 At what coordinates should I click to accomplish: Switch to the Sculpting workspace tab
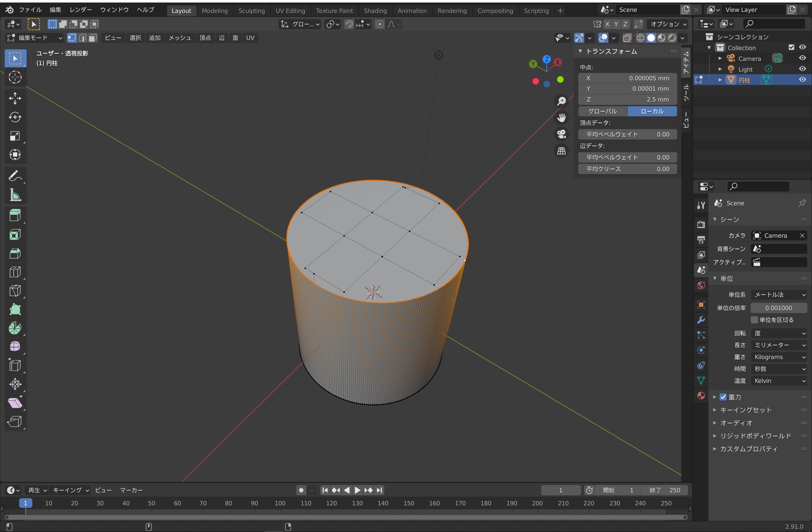coord(251,11)
